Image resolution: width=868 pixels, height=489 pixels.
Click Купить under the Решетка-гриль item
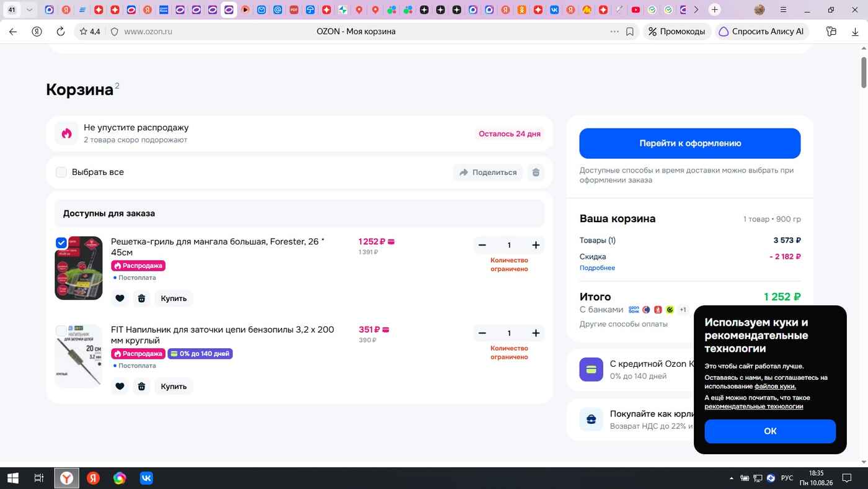point(174,298)
